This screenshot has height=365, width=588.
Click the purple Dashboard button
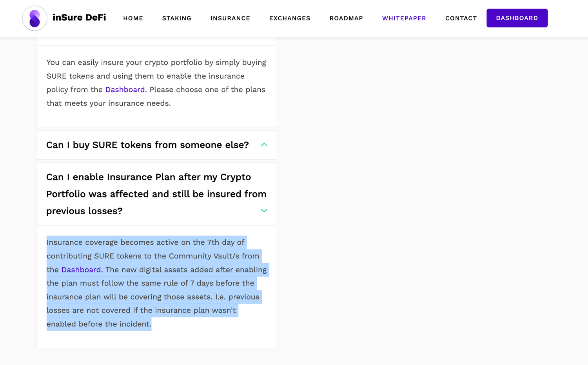[x=517, y=18]
